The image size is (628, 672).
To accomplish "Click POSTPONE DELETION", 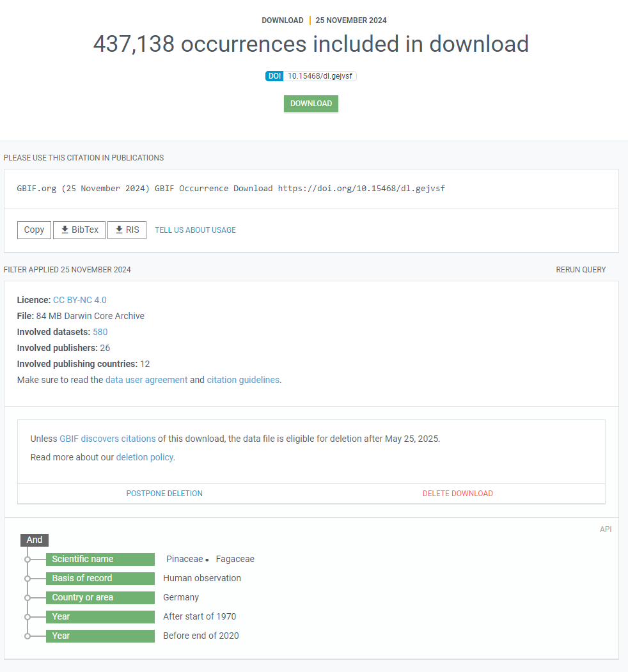I will [164, 494].
